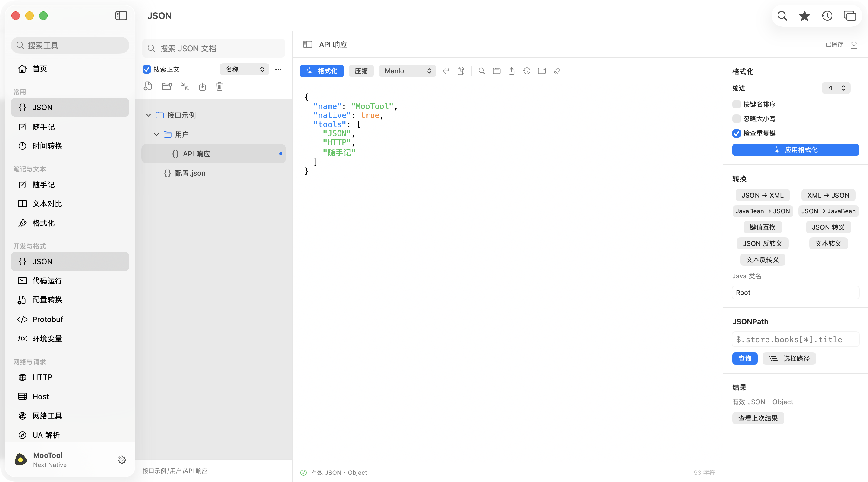This screenshot has width=868, height=482.
Task: Click the eraser clear icon in editor toolbar
Action: [x=557, y=71]
